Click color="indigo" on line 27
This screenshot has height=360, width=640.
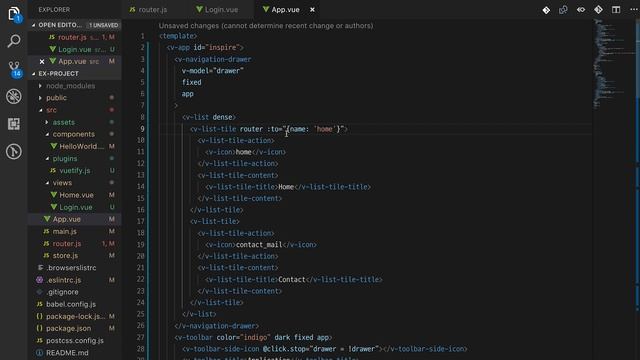[x=244, y=338]
